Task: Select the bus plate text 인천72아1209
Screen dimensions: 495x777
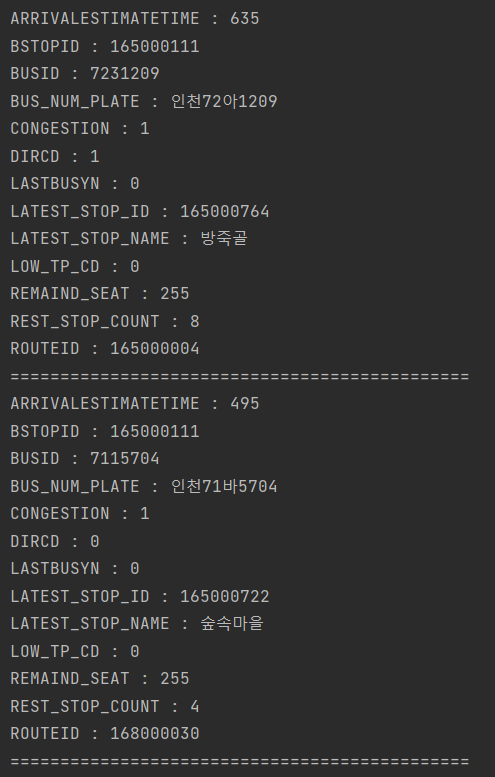Action: pos(223,101)
